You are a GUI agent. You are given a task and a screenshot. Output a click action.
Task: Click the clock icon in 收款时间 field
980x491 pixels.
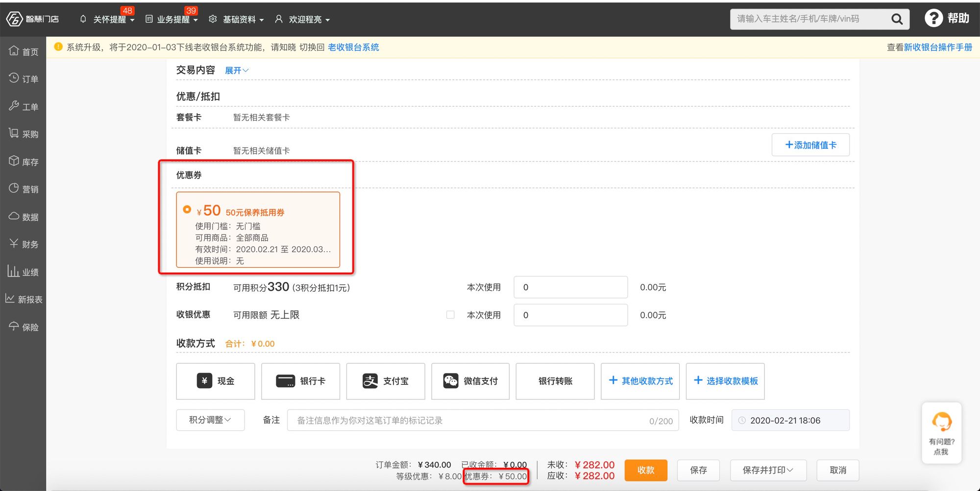click(742, 421)
